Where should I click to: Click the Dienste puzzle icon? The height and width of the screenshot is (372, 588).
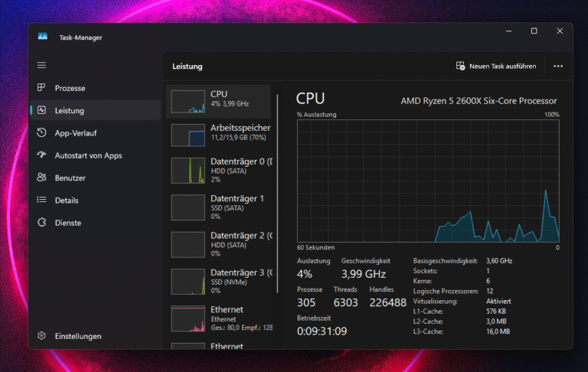point(41,223)
